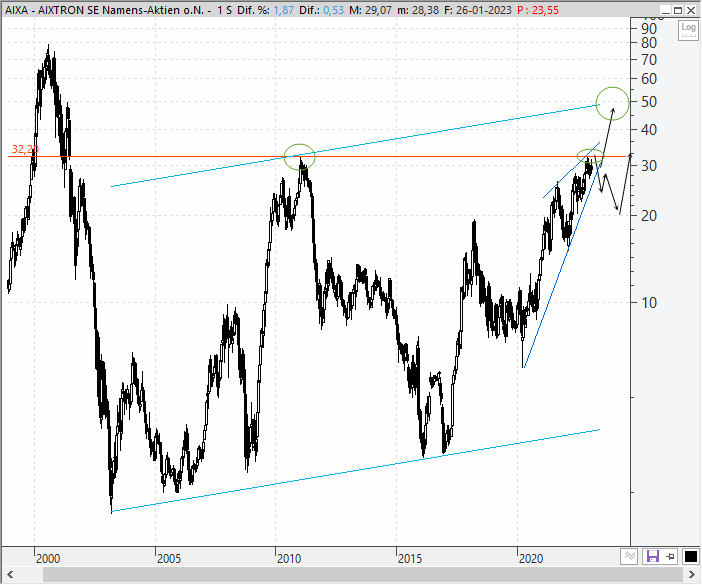Click the m: 28,38 minimum value

[x=418, y=10]
